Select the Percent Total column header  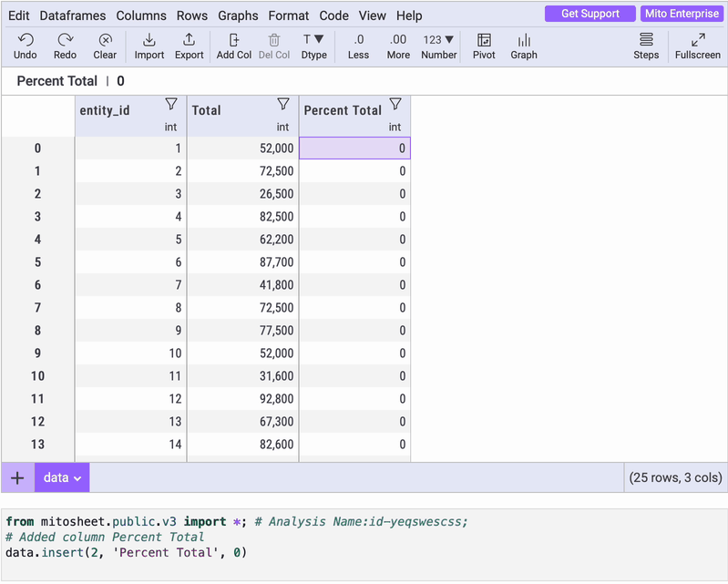point(355,116)
